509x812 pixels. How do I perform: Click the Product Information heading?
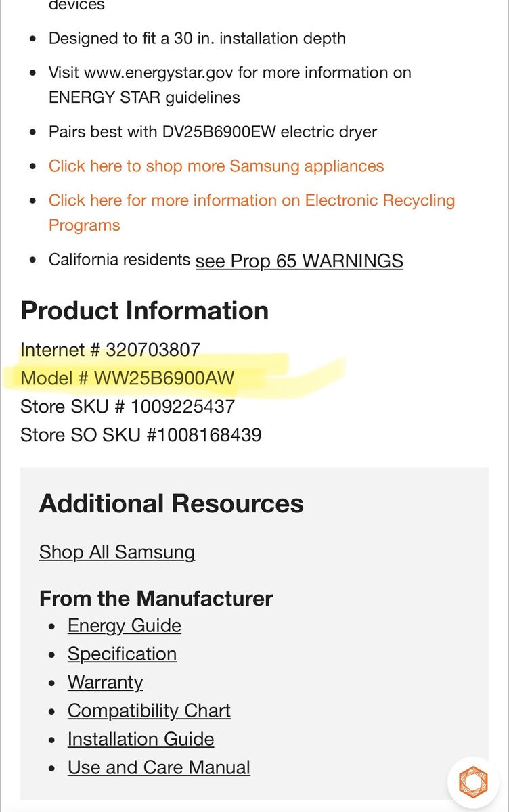pyautogui.click(x=144, y=311)
